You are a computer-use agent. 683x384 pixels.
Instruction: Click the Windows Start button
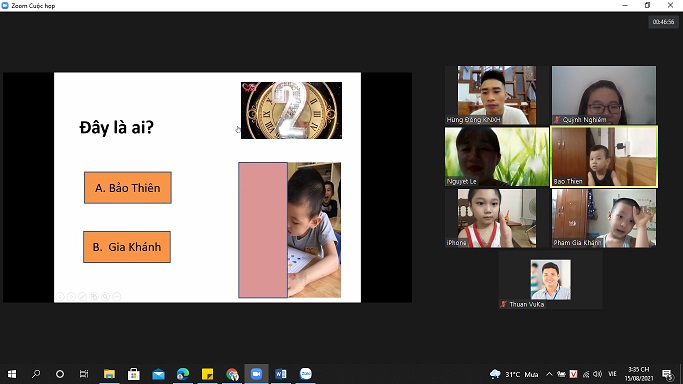point(12,374)
